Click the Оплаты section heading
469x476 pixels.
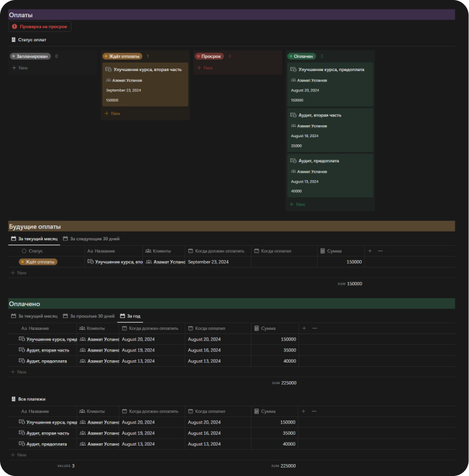pyautogui.click(x=21, y=15)
